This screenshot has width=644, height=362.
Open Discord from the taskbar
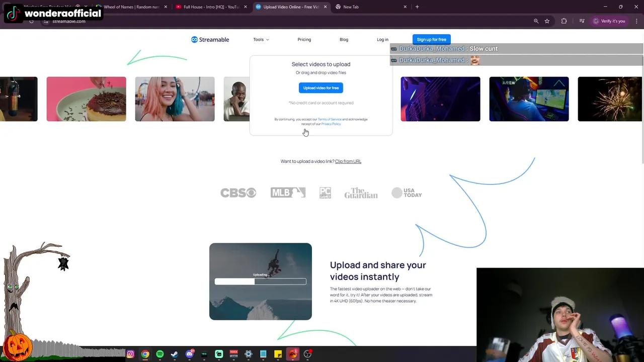click(190, 354)
